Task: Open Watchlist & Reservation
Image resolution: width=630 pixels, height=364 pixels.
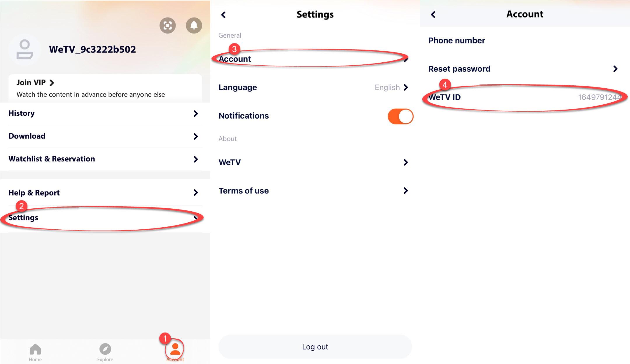Action: [x=52, y=159]
